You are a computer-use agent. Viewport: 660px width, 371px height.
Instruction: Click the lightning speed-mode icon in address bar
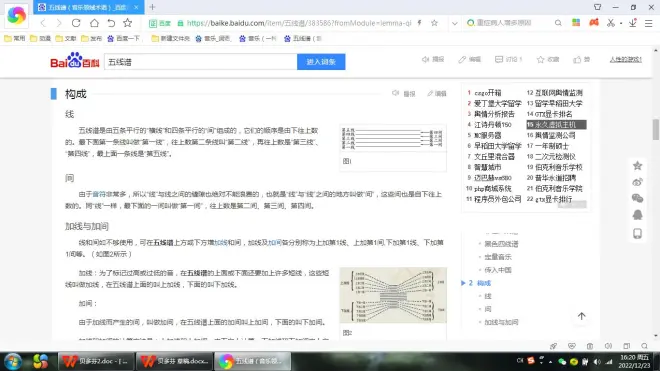tap(419, 23)
